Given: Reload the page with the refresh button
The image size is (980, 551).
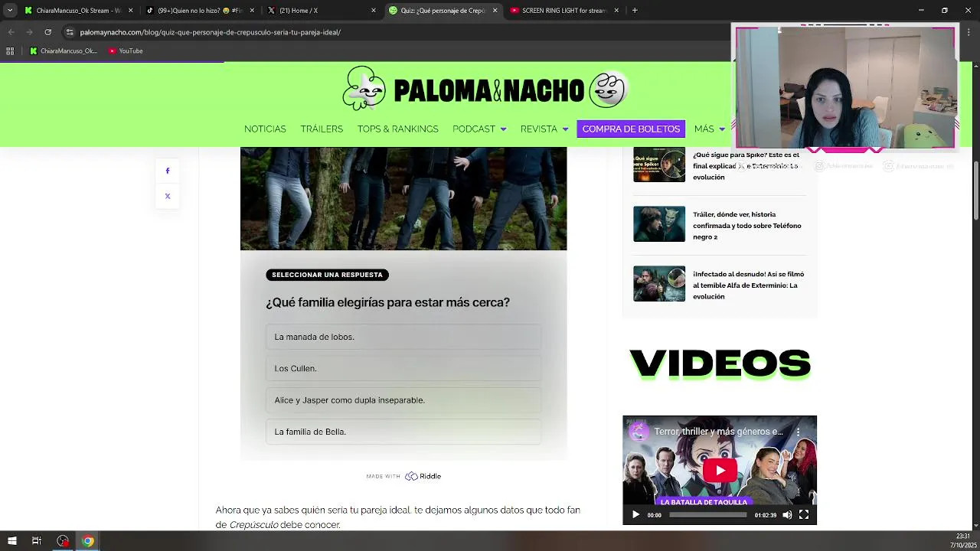Looking at the screenshot, I should [47, 32].
